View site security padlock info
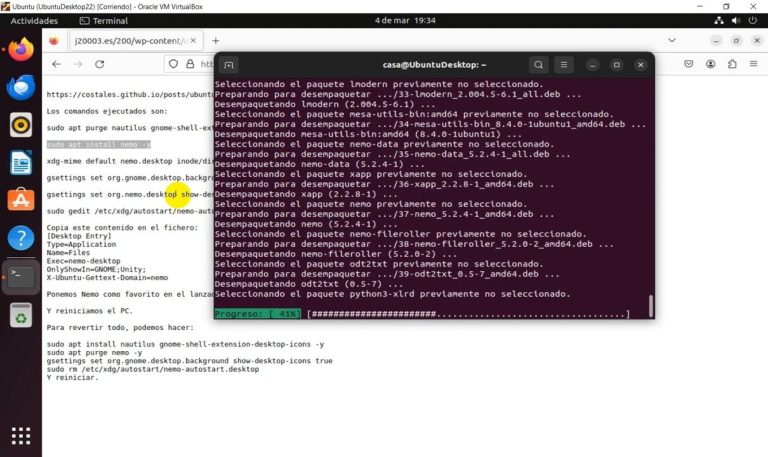 (x=190, y=64)
